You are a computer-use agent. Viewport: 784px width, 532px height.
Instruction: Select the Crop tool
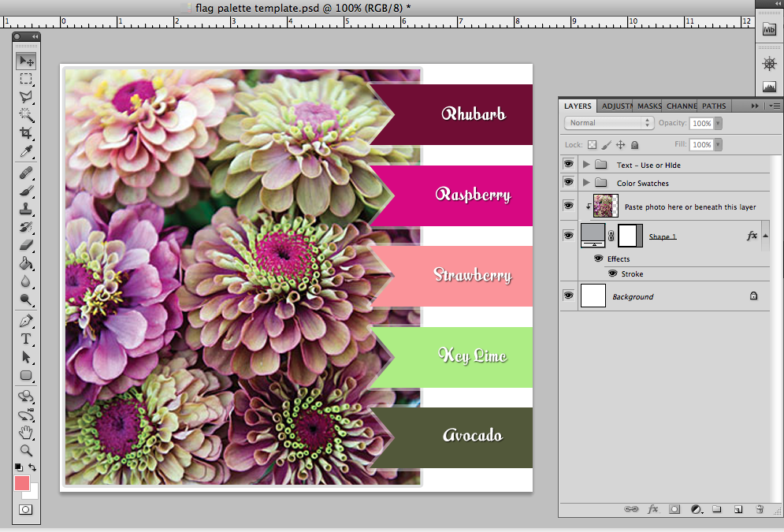point(26,134)
